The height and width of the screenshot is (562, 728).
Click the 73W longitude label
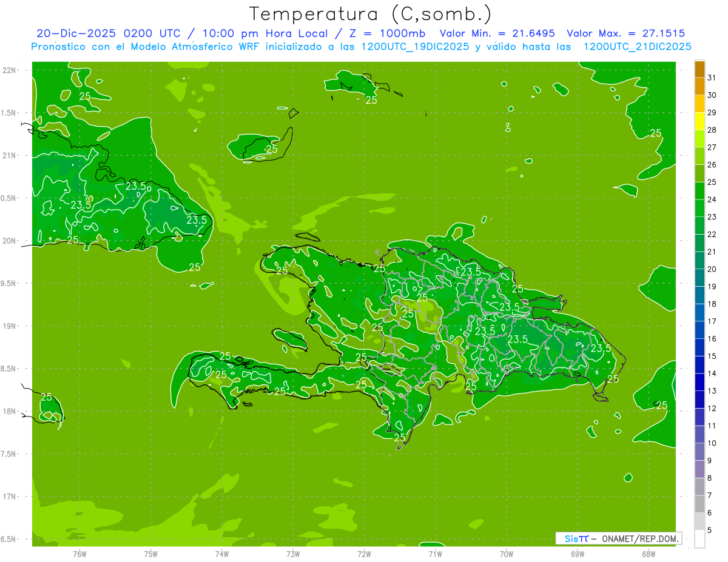coord(293,554)
